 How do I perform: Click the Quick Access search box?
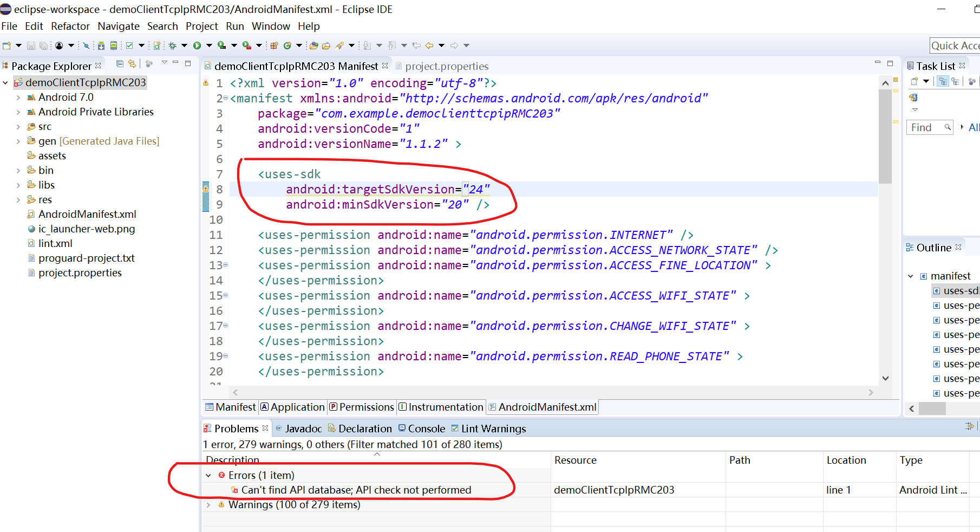pos(955,46)
